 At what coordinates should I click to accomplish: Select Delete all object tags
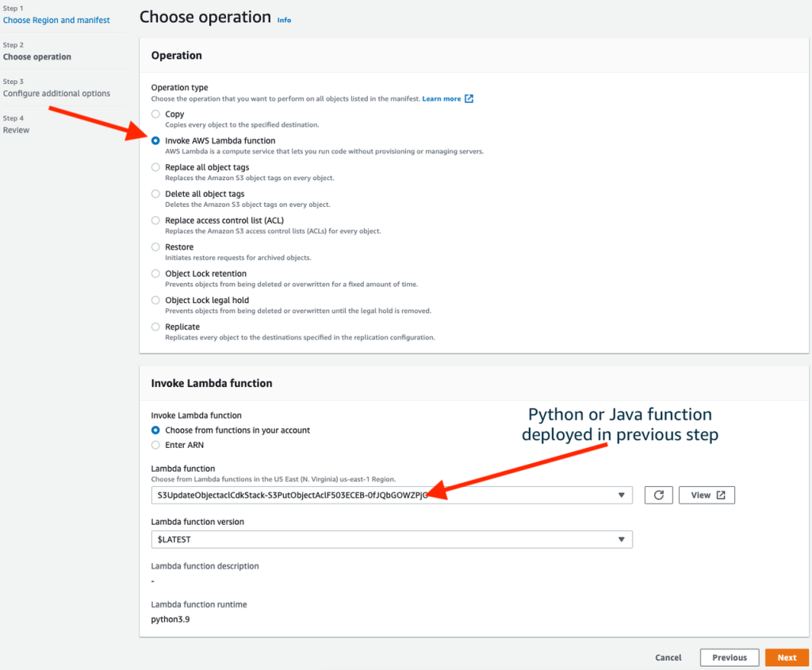tap(155, 193)
